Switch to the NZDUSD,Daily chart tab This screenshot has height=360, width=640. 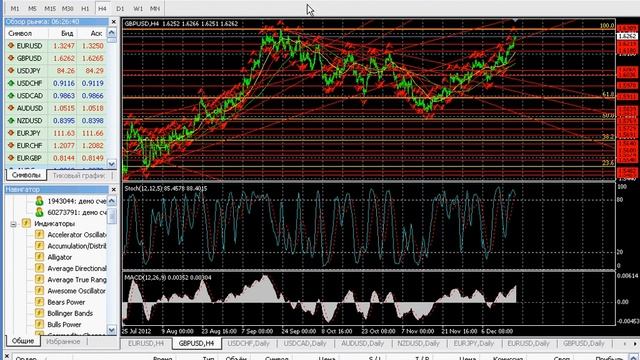tap(418, 343)
